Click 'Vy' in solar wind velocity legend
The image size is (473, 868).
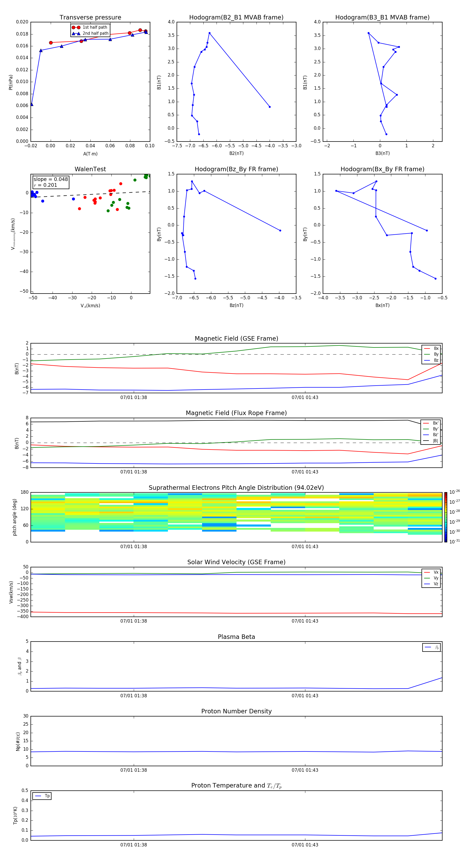(x=431, y=578)
